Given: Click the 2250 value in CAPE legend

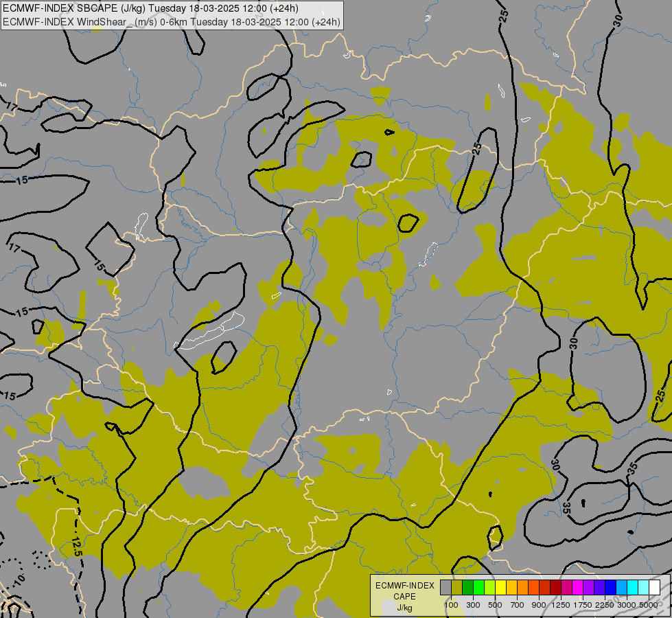Looking at the screenshot, I should tap(605, 605).
